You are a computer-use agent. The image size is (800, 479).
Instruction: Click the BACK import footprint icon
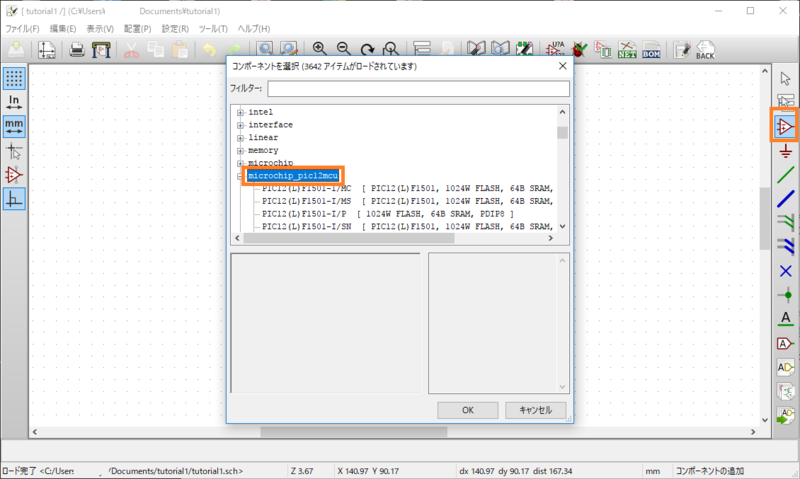tap(705, 49)
